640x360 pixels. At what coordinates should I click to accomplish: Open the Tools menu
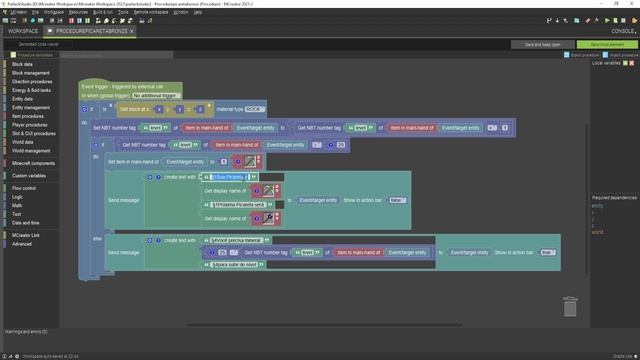[x=123, y=12]
